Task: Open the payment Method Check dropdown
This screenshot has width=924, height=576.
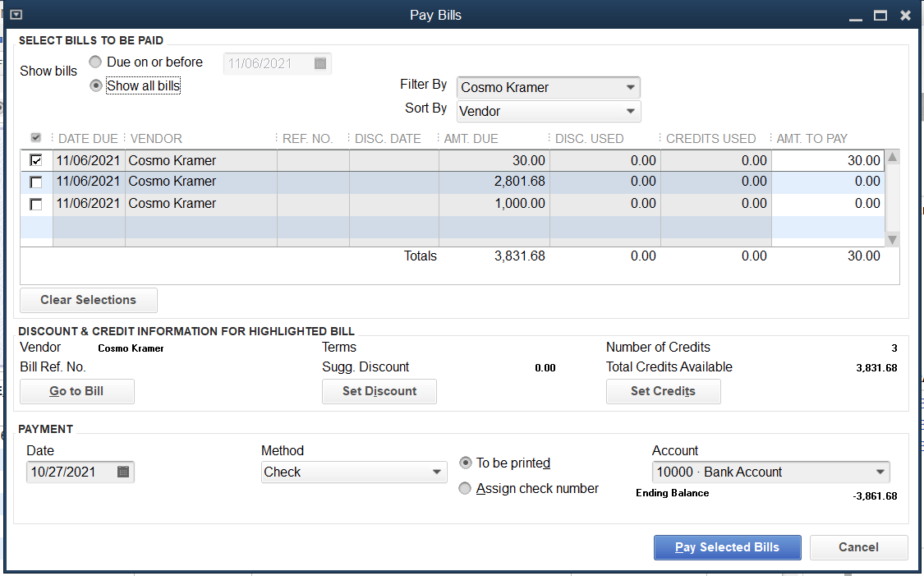Action: coord(354,472)
